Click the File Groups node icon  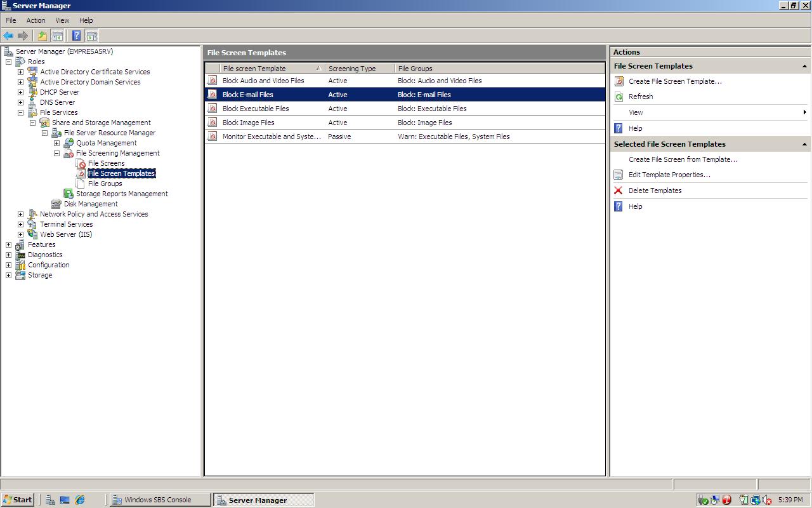point(81,184)
